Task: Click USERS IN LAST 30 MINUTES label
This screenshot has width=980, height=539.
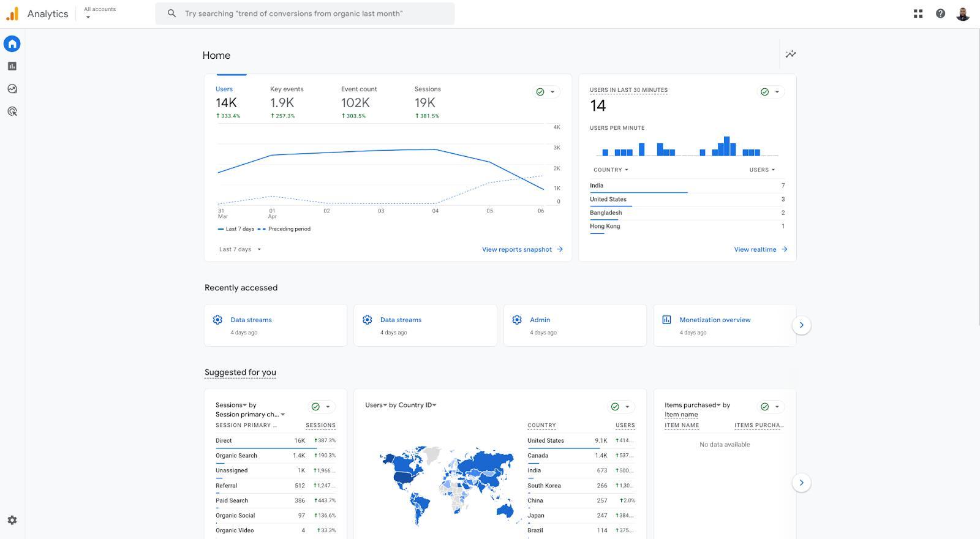Action: 628,90
